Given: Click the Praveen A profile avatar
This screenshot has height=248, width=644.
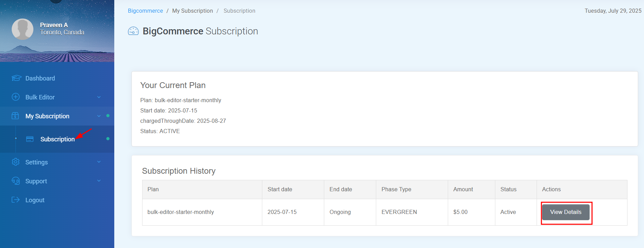Looking at the screenshot, I should [x=23, y=29].
